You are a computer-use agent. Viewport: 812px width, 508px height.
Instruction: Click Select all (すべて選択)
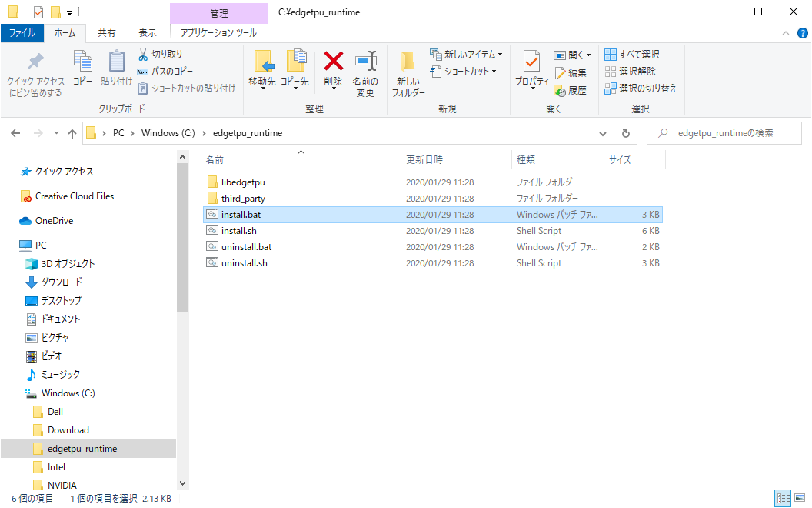click(632, 55)
